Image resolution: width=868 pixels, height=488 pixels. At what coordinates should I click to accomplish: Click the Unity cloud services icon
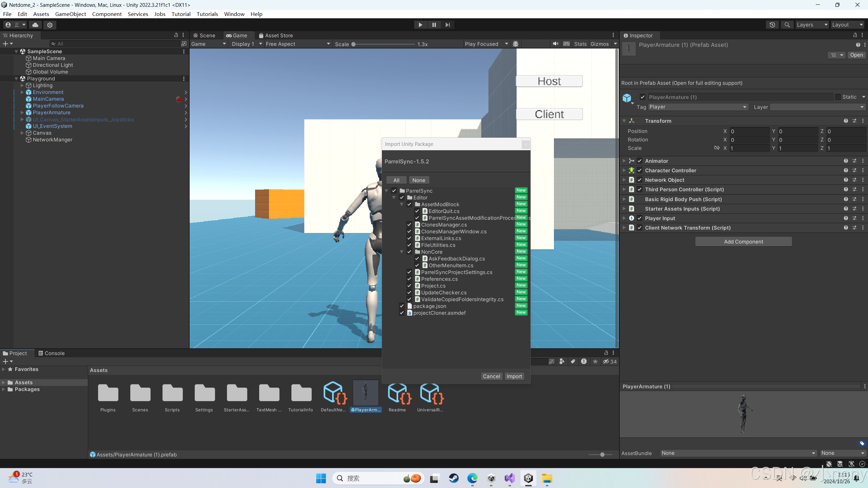(35, 25)
